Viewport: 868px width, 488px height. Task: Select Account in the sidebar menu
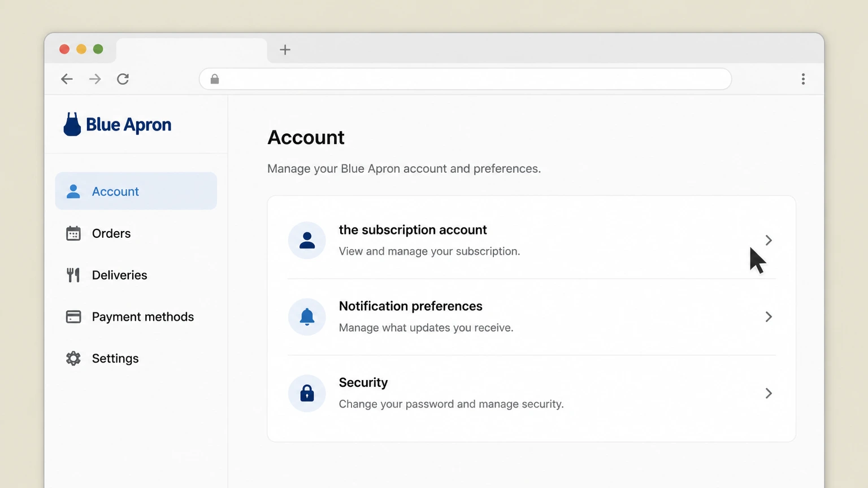coord(136,191)
